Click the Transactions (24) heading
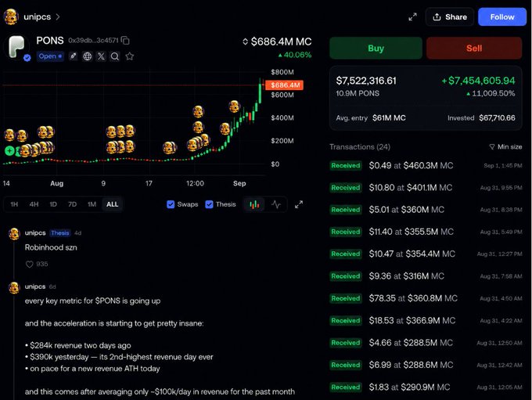 pos(360,147)
